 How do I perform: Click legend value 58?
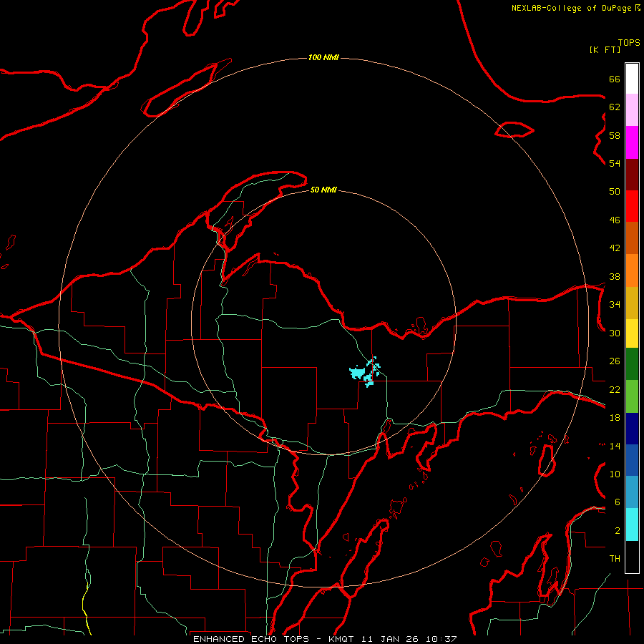click(x=615, y=135)
